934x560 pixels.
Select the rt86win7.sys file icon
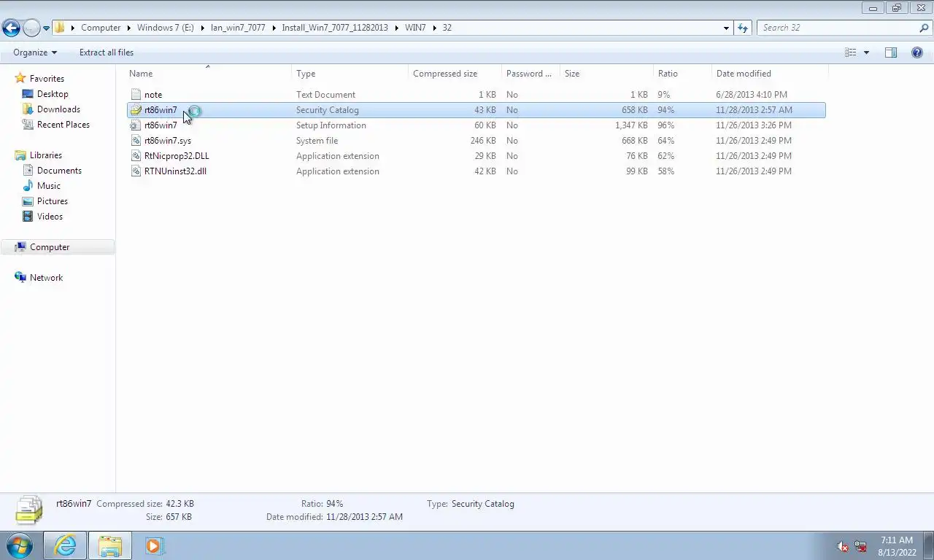click(136, 141)
